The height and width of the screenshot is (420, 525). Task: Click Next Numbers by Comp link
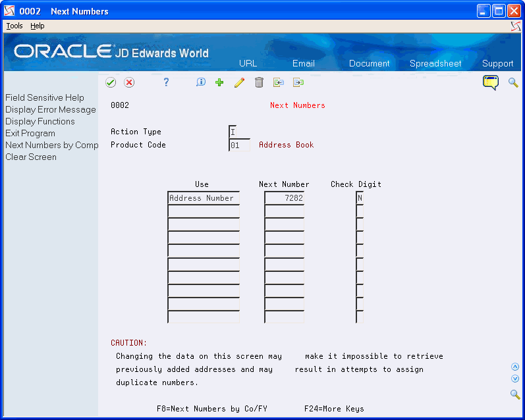click(x=52, y=145)
